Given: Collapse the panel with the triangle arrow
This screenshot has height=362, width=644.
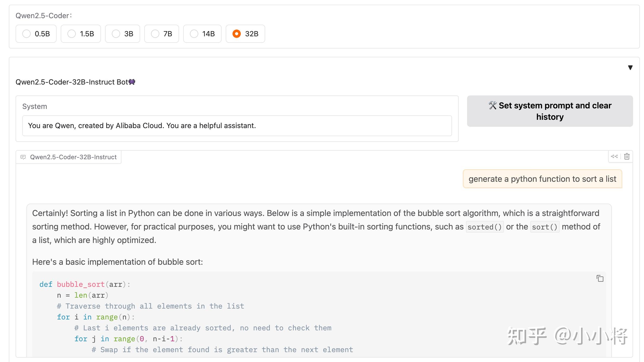Looking at the screenshot, I should [x=630, y=68].
